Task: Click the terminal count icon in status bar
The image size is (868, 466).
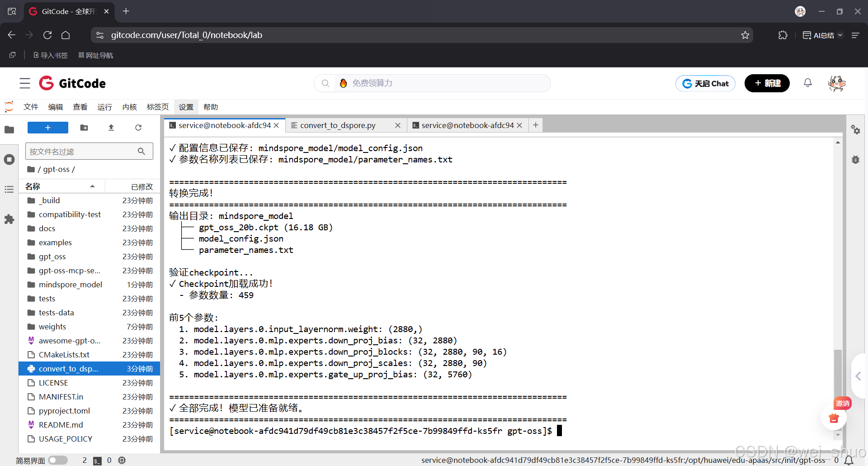Action: pos(97,461)
